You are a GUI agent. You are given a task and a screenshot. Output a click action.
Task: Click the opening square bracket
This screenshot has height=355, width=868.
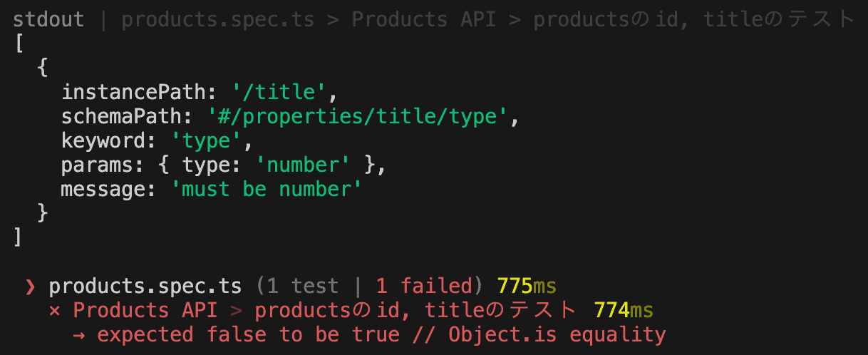coord(18,44)
